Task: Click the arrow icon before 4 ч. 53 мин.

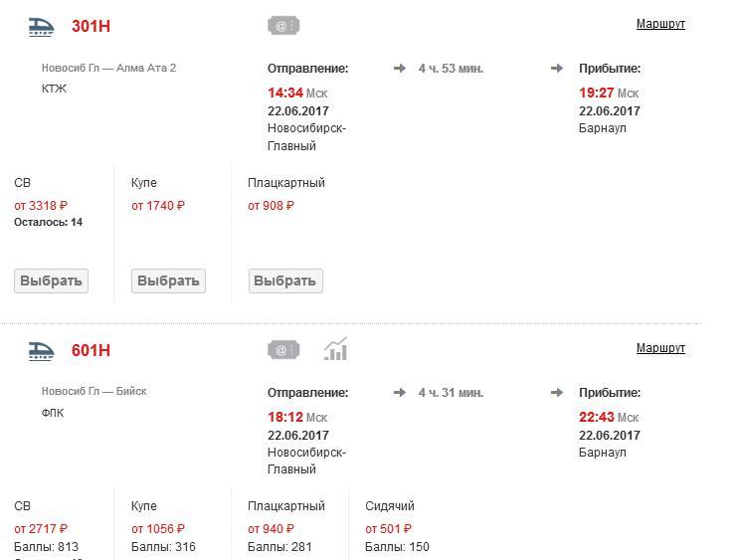Action: pyautogui.click(x=400, y=69)
